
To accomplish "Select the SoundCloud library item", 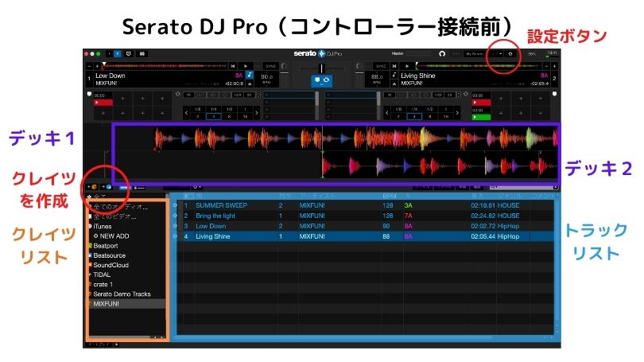I will 110,265.
